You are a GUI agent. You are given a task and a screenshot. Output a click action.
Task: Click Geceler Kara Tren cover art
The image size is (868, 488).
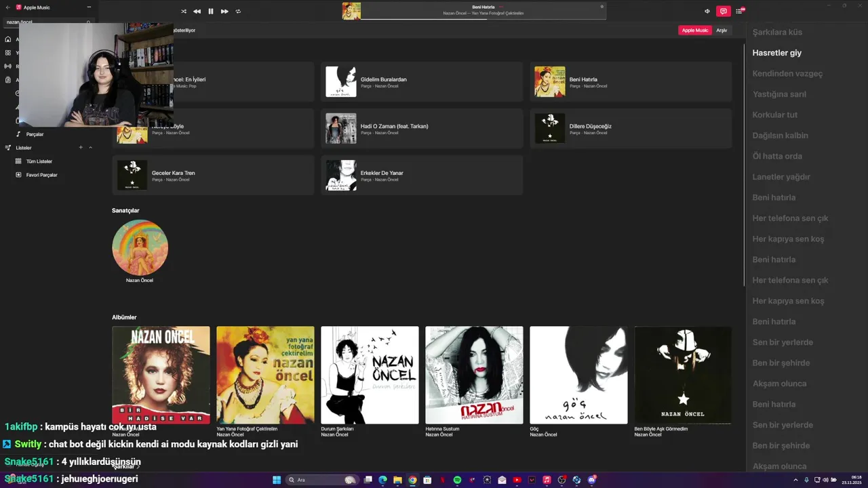[x=132, y=175]
